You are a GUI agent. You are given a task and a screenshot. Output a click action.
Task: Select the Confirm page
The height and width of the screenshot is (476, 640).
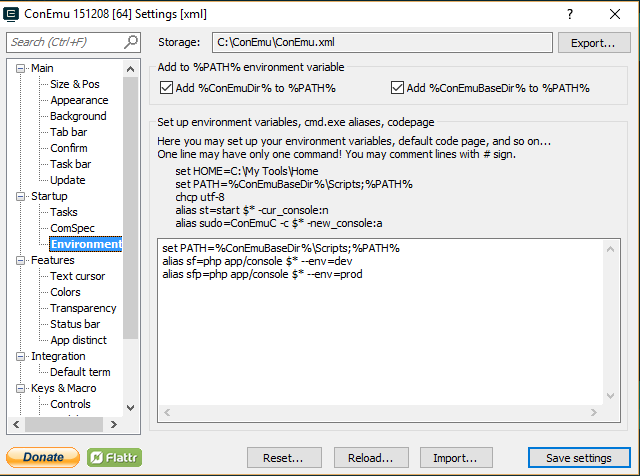coord(69,148)
